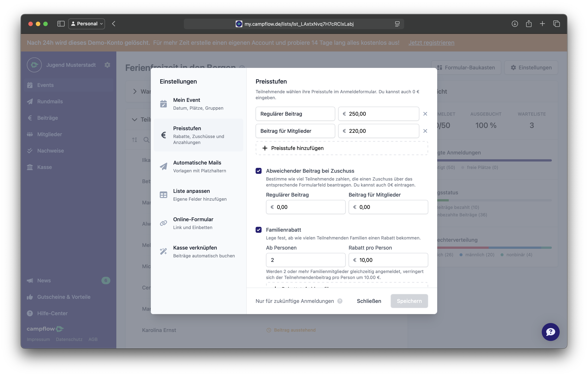Click the Safari sidebar toggle icon

61,24
